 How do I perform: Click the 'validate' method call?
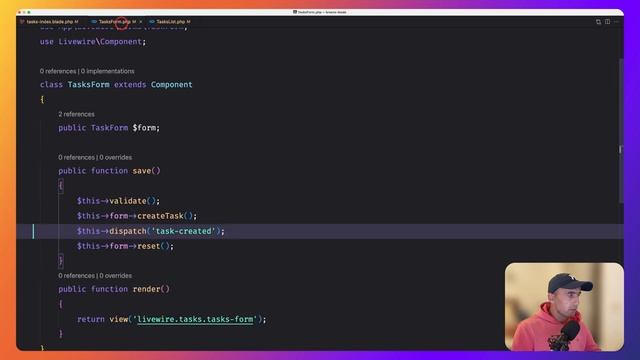[128, 201]
